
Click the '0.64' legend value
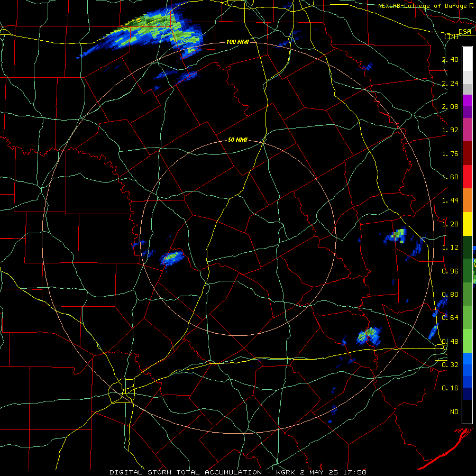450,318
